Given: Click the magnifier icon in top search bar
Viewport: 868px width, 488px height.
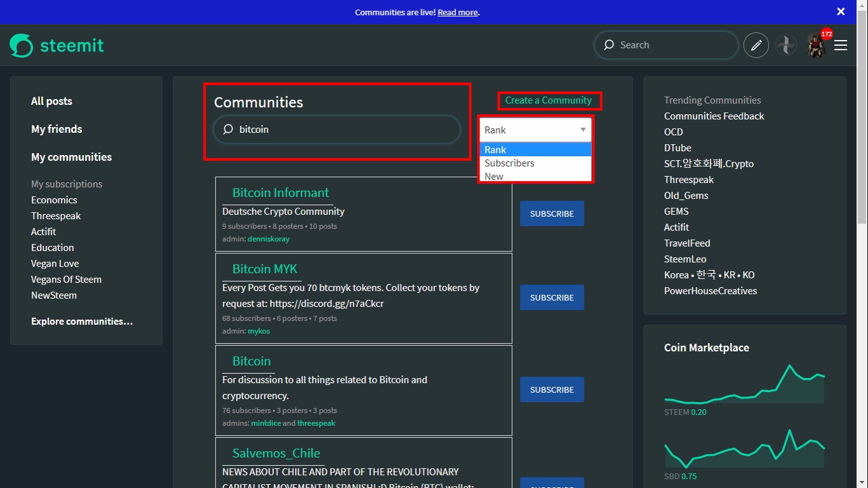Looking at the screenshot, I should click(609, 45).
